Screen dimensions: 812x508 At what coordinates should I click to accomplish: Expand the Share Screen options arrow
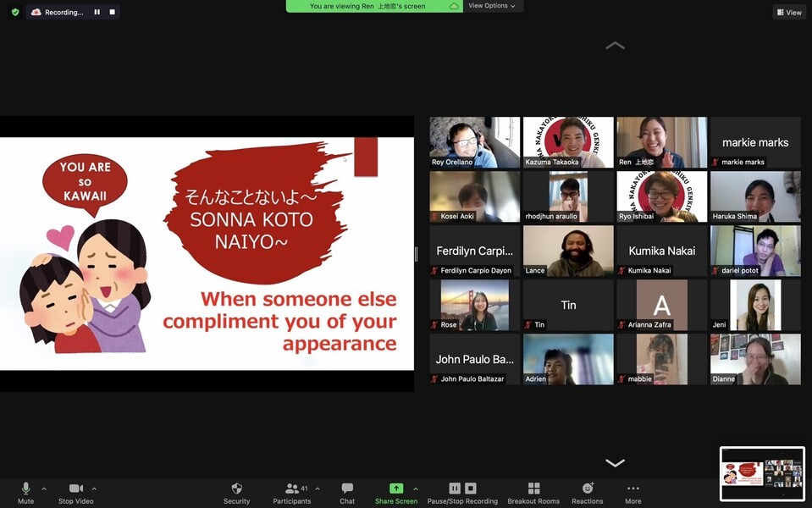tap(415, 489)
